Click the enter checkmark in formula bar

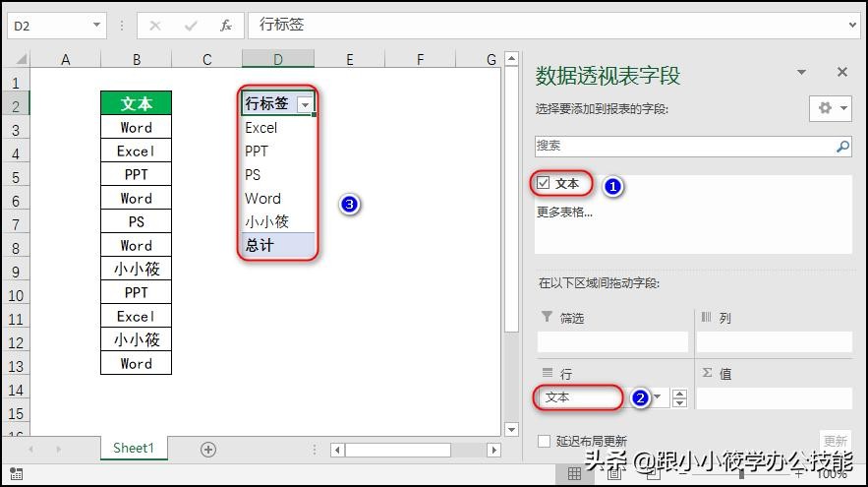191,26
